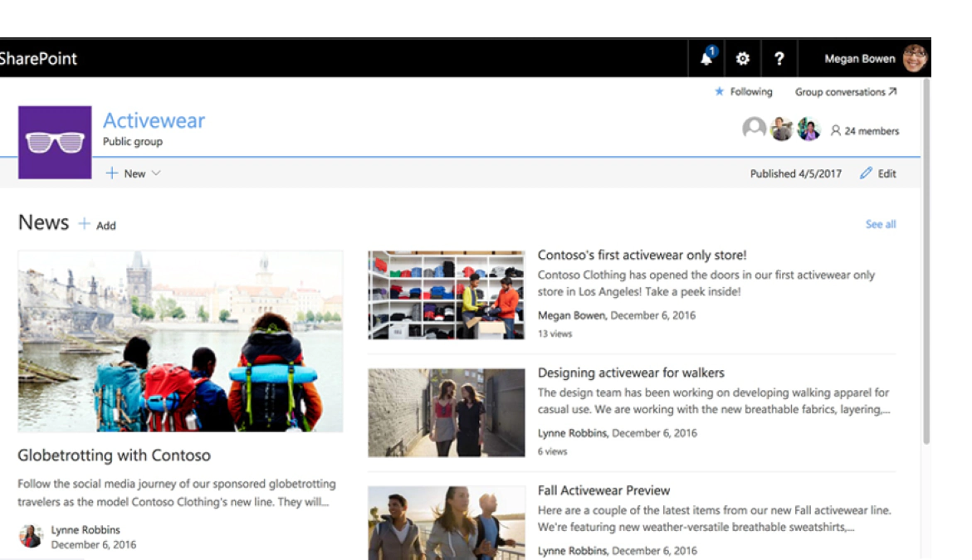Click byline under Designing activewear for walkers
This screenshot has height=560, width=972.
coord(618,433)
